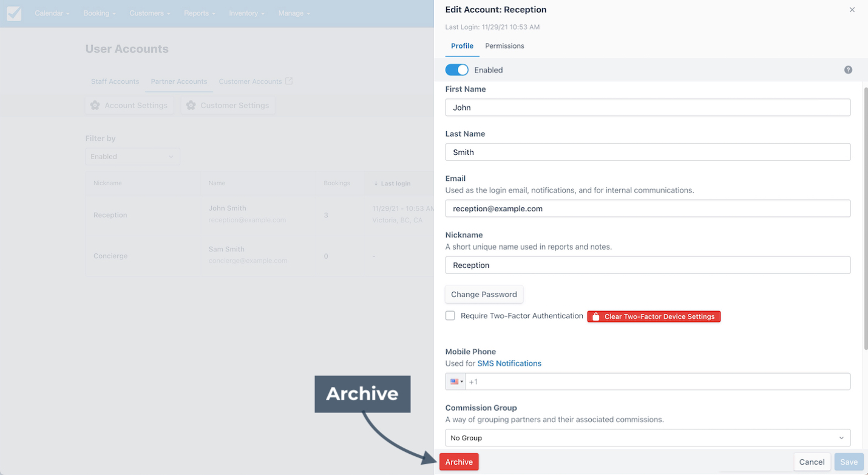Open the Inventory menu
This screenshot has height=475, width=868.
(x=247, y=13)
